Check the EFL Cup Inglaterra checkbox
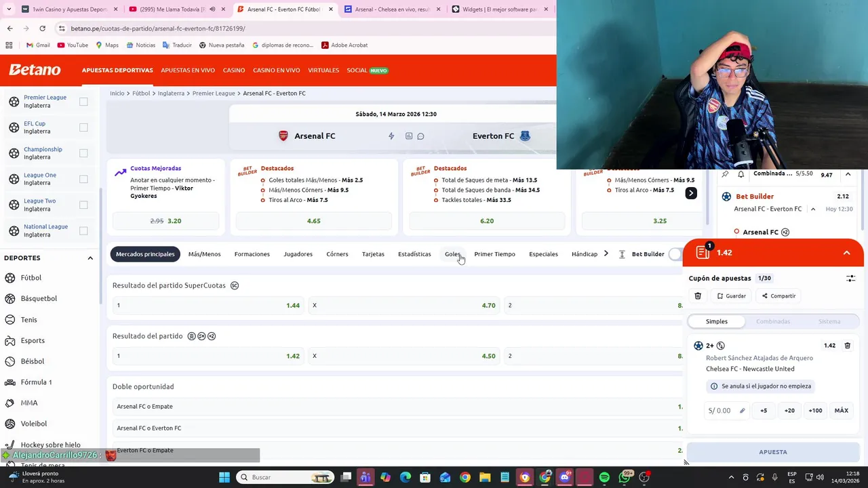868x488 pixels. (x=83, y=127)
